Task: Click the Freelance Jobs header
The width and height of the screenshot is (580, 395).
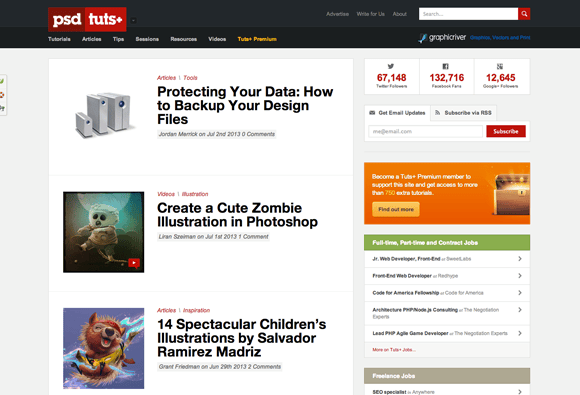Action: tap(447, 376)
